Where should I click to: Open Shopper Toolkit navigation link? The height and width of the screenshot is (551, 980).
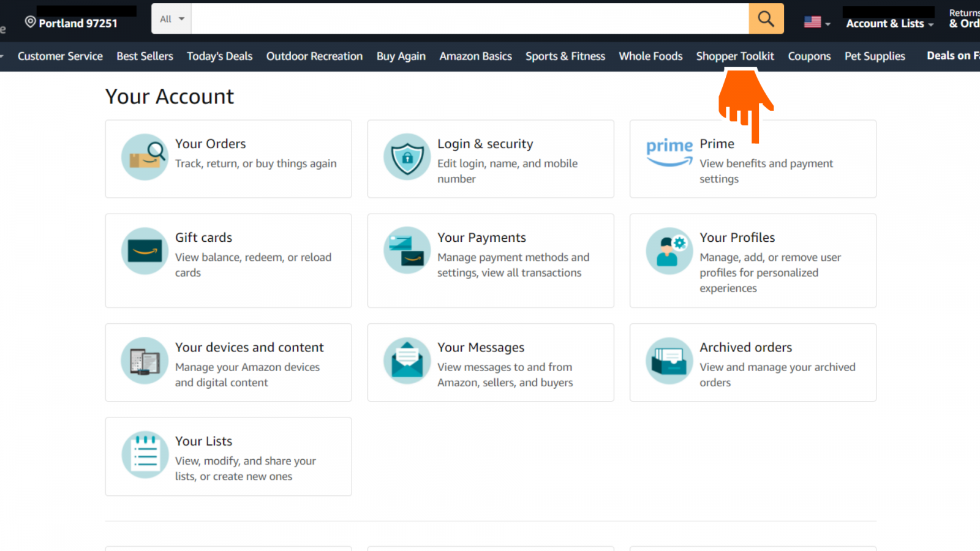735,56
